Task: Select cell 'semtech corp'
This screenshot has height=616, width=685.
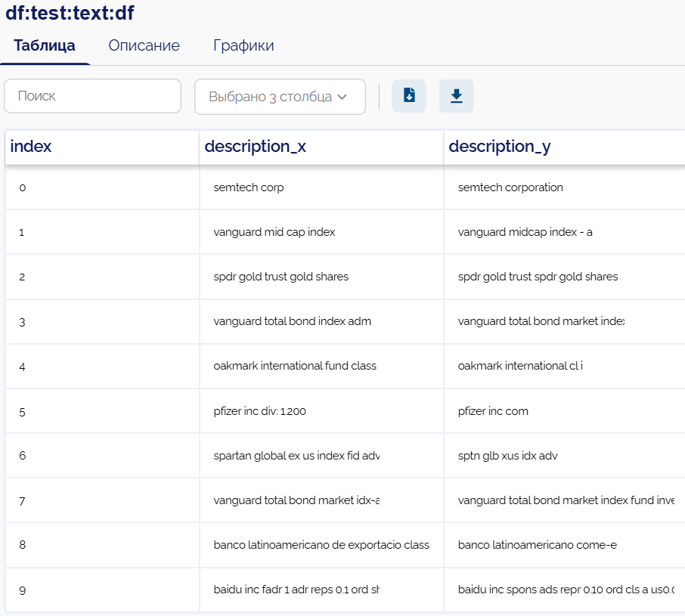Action: click(321, 187)
